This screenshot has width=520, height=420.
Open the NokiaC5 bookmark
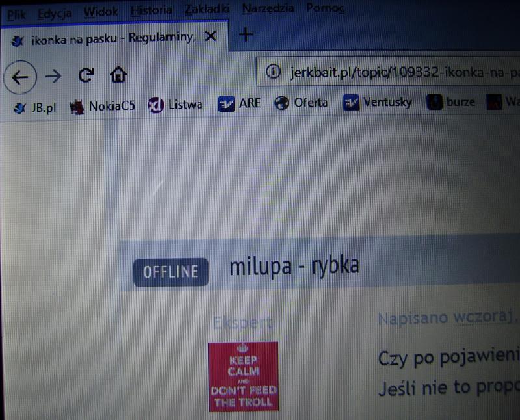click(x=103, y=106)
